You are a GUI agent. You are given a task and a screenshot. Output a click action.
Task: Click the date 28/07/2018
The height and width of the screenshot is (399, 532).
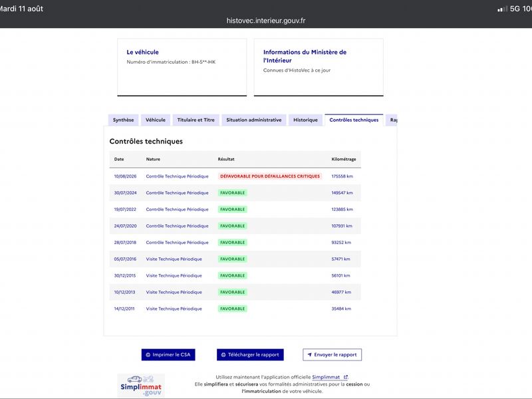tap(125, 243)
